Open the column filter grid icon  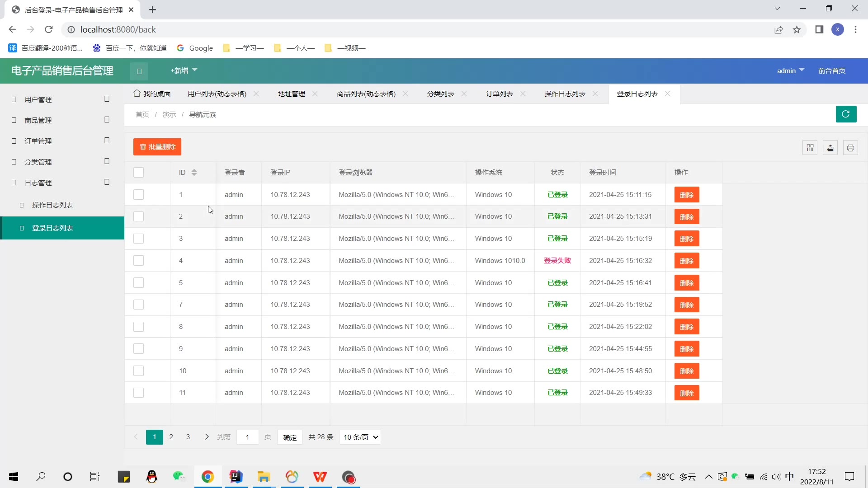pos(810,148)
